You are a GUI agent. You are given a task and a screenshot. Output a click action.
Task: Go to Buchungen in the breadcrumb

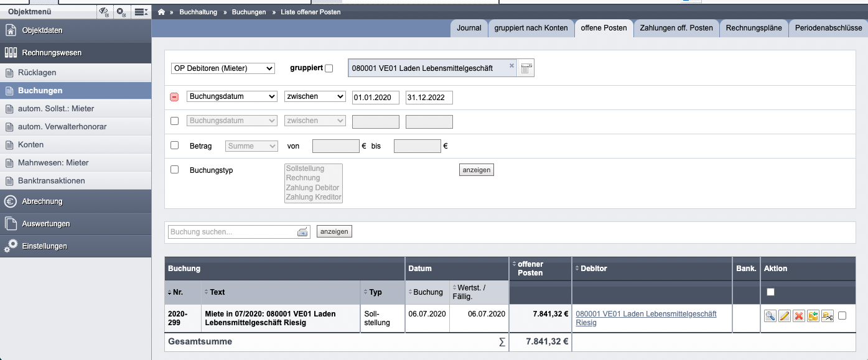click(249, 12)
